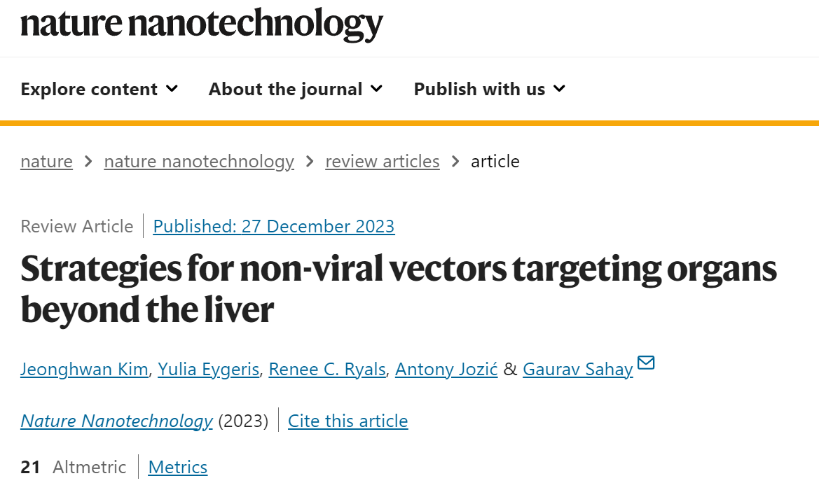Open Gaurav Sahay author details
The image size is (819, 504).
coord(578,370)
